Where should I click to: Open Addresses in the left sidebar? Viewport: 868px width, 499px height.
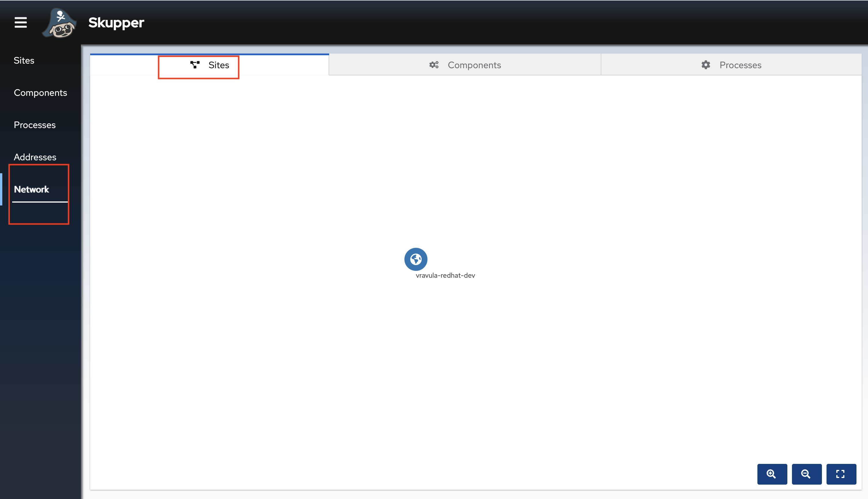click(35, 157)
